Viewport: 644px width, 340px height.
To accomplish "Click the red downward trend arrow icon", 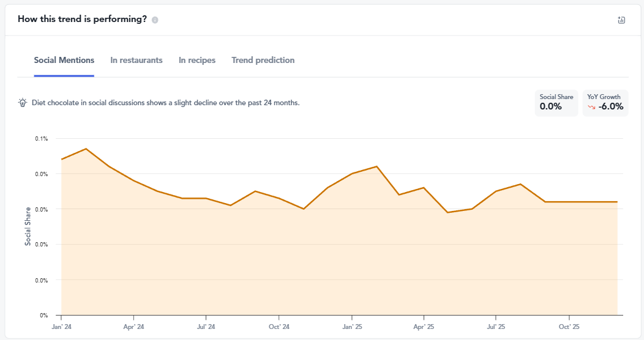I will coord(591,107).
